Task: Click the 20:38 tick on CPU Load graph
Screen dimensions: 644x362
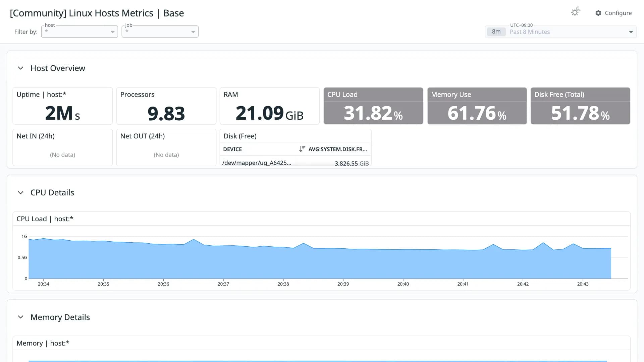Action: [283, 284]
